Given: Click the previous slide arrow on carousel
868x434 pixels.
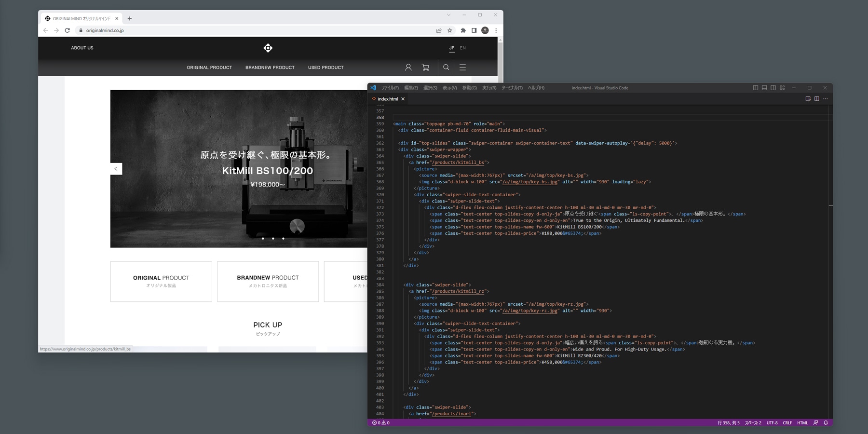Looking at the screenshot, I should [116, 169].
